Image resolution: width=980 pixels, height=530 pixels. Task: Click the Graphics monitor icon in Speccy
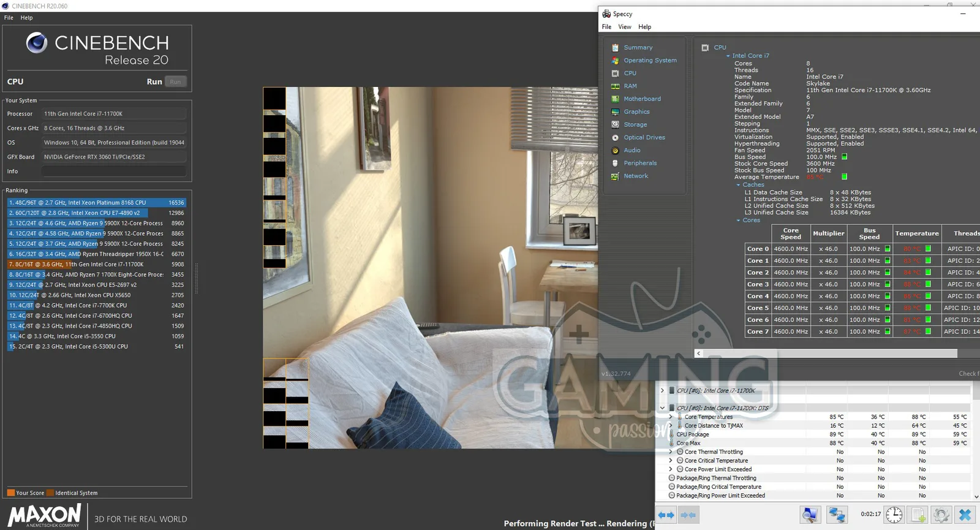pyautogui.click(x=616, y=112)
